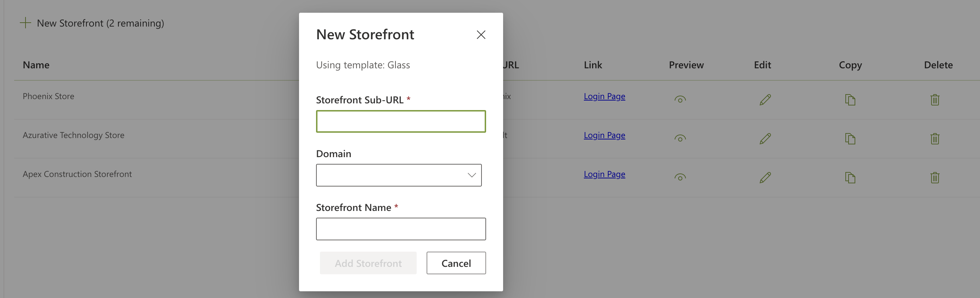The image size is (980, 298).
Task: Copy the Azurative Technology Store
Action: tap(850, 138)
